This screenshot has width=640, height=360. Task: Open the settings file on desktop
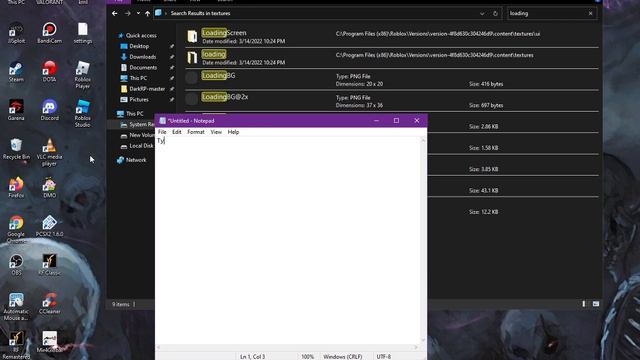click(83, 33)
